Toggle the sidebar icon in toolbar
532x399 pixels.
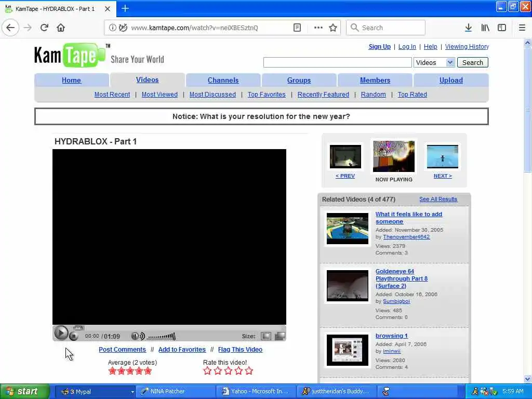click(502, 28)
